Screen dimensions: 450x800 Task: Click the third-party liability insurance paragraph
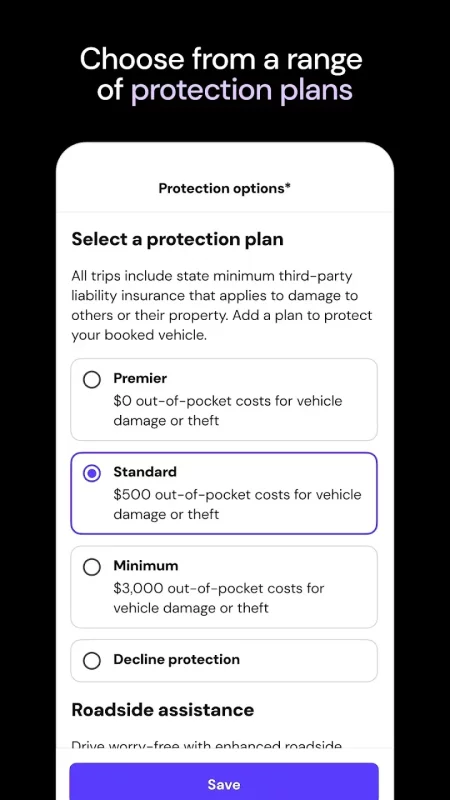[x=222, y=306]
